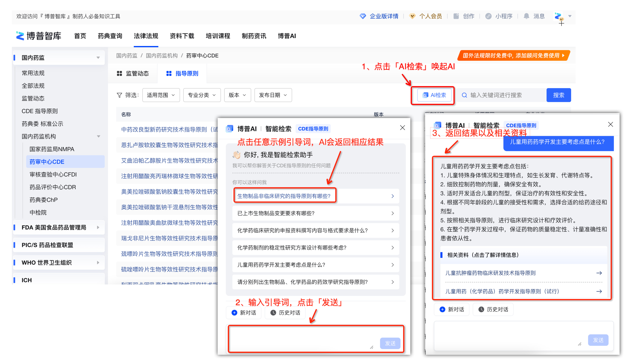Open arrow for 儿童抗肿瘤药物临床研发技术指导原则

click(x=599, y=273)
